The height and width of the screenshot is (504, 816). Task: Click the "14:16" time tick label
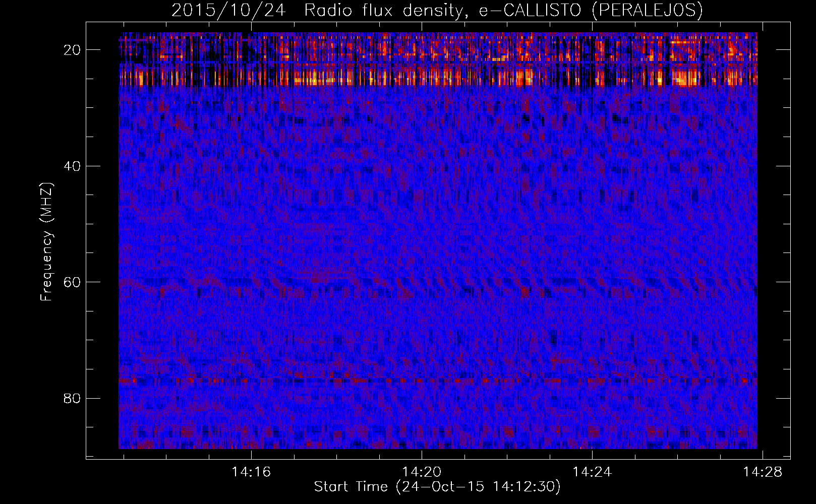(x=251, y=472)
